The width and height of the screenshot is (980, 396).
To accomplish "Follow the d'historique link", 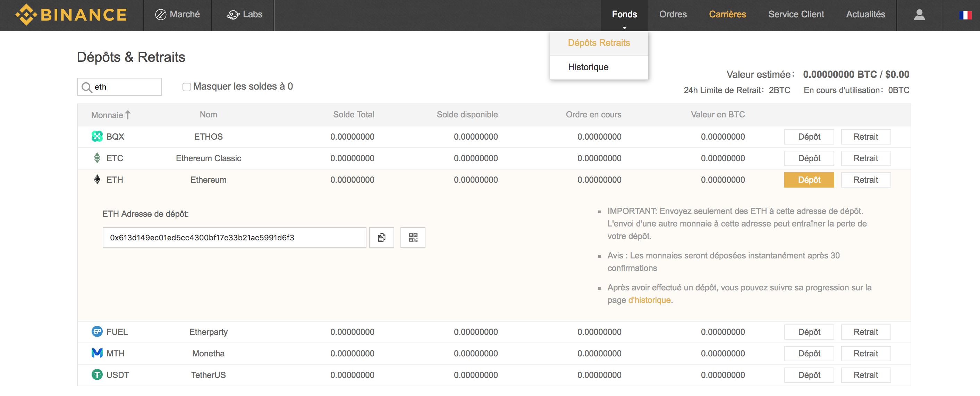I will click(649, 300).
